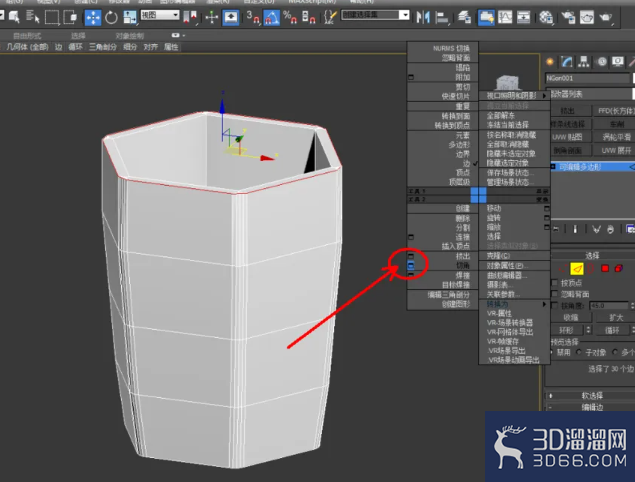Expand 视口照明和阴影 submenu
The width and height of the screenshot is (635, 482).
point(514,96)
